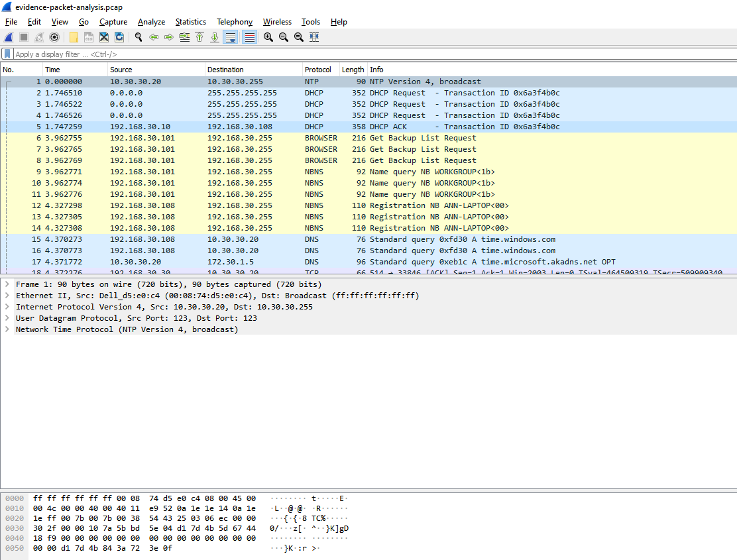Open capture options gear icon

(x=54, y=37)
